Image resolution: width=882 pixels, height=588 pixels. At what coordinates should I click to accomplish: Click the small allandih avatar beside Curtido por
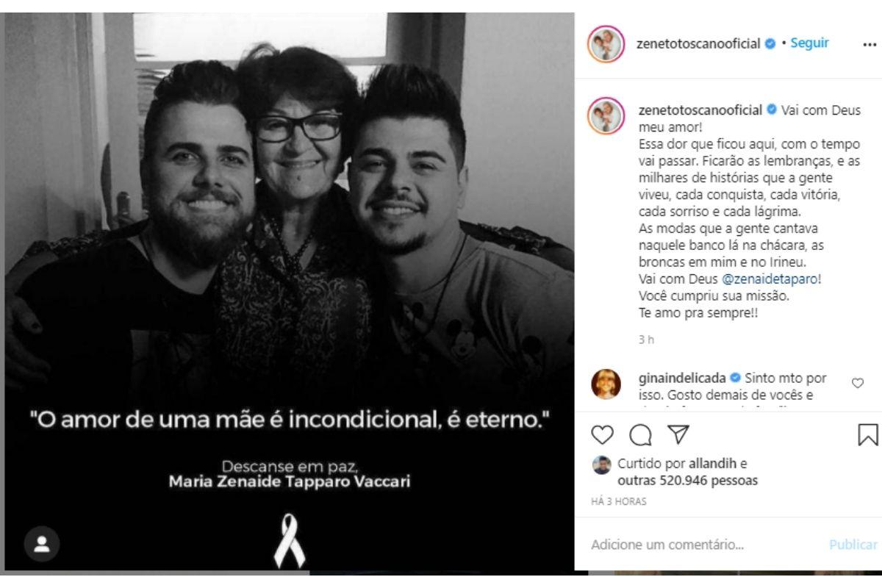point(602,465)
